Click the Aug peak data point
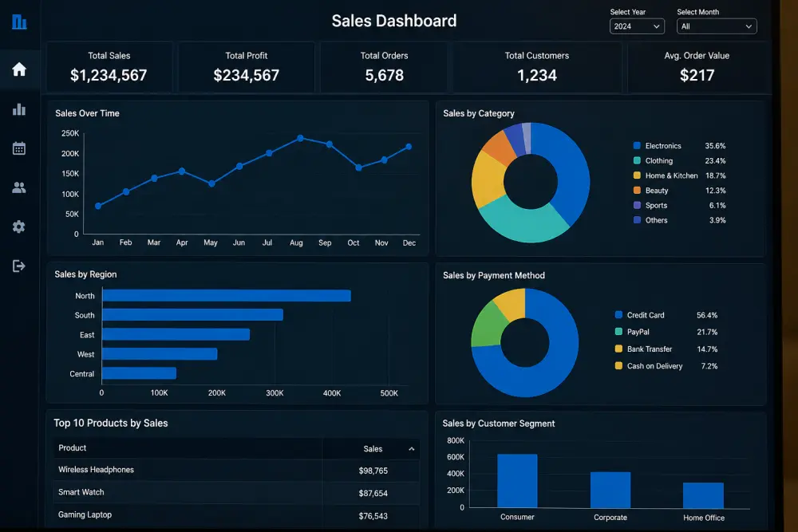This screenshot has width=798, height=532. [x=300, y=138]
